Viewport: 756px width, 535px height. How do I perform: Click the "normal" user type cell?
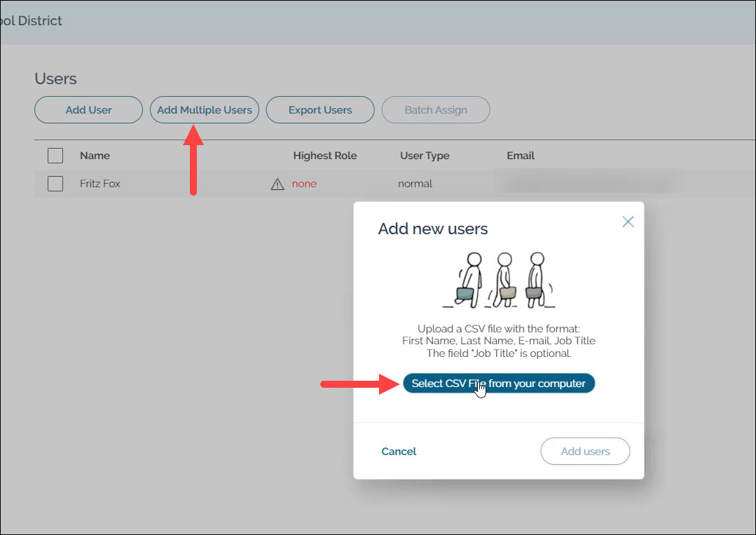pos(415,184)
